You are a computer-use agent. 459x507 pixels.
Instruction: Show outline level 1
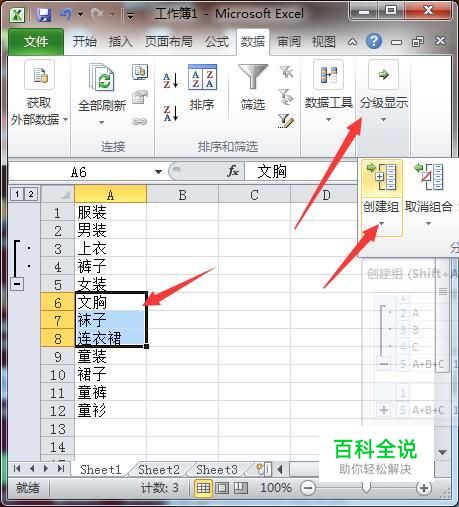click(x=17, y=194)
